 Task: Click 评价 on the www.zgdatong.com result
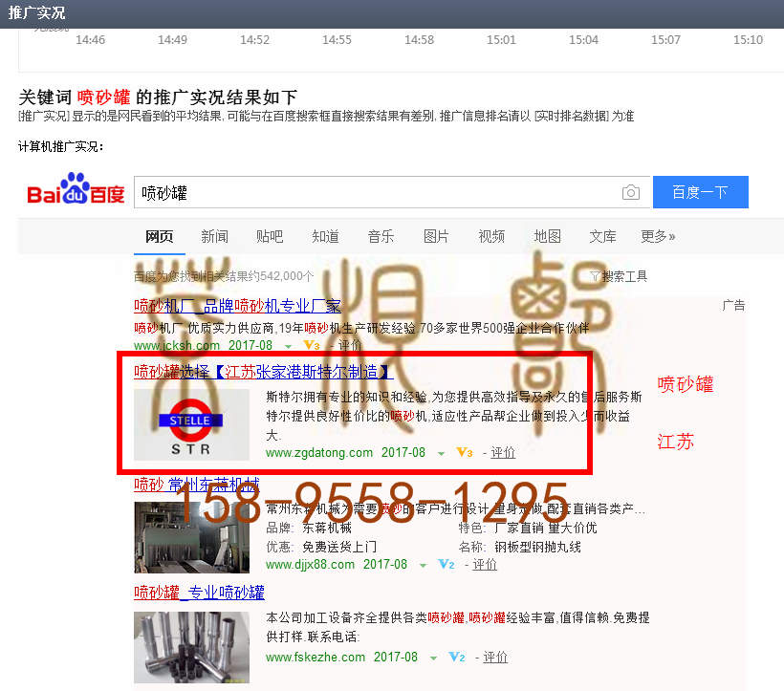click(x=503, y=453)
